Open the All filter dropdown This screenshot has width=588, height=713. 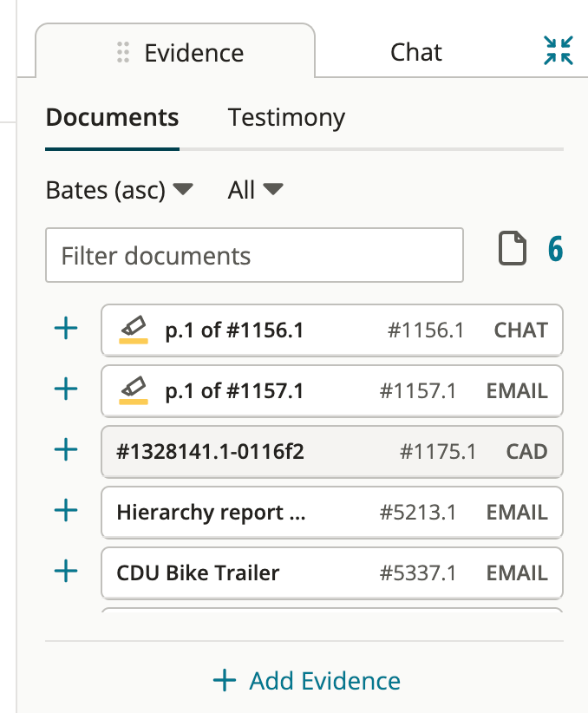click(256, 190)
